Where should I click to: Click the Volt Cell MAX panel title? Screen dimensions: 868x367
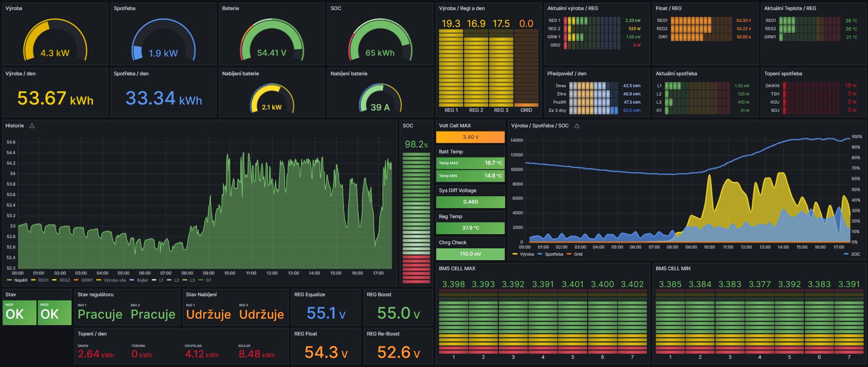[x=455, y=126]
